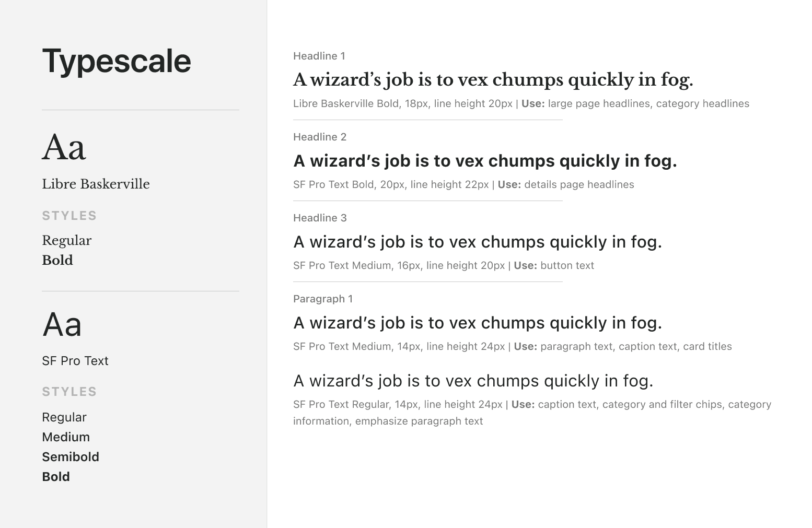Click the Headline 1 label

319,56
